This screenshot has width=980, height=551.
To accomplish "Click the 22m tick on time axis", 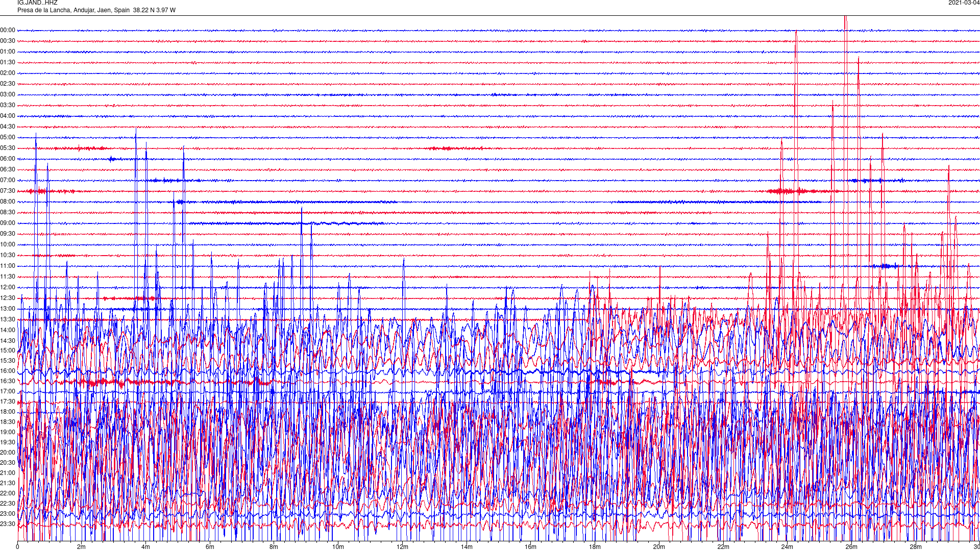I will point(723,547).
